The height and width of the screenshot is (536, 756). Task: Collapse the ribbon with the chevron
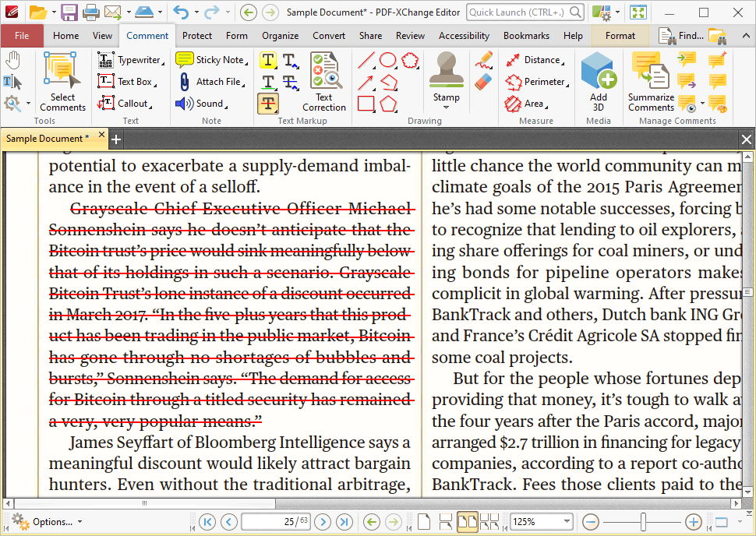click(746, 36)
